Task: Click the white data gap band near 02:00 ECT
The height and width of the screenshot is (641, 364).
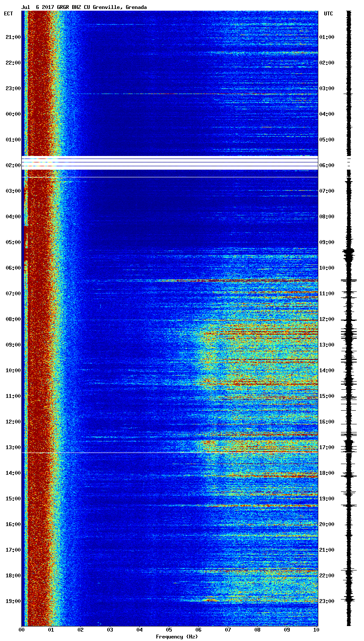Action: (170, 163)
